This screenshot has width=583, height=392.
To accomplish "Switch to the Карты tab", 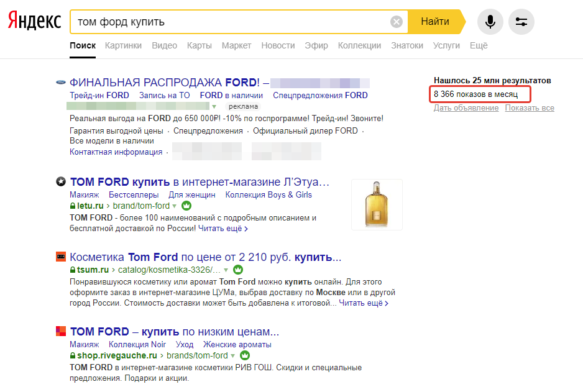I will pos(200,45).
